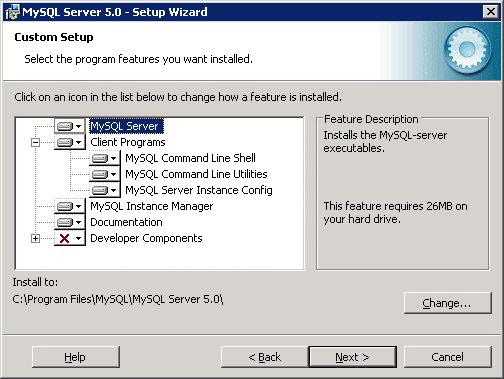
Task: Click the Help button
Action: pyautogui.click(x=76, y=357)
